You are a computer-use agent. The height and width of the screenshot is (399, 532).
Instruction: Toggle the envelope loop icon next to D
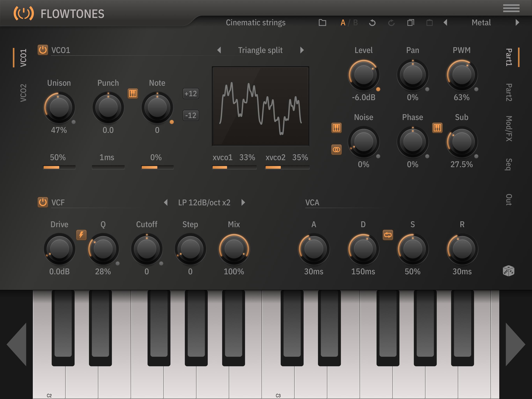click(x=388, y=235)
